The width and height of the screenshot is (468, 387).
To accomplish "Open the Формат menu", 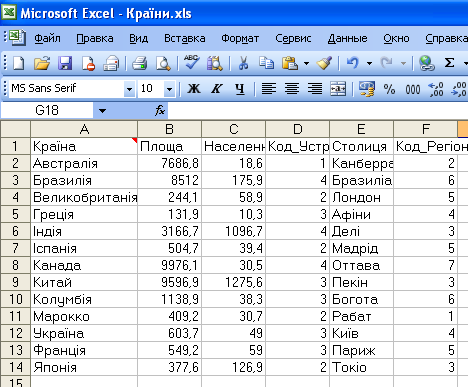I will (240, 38).
